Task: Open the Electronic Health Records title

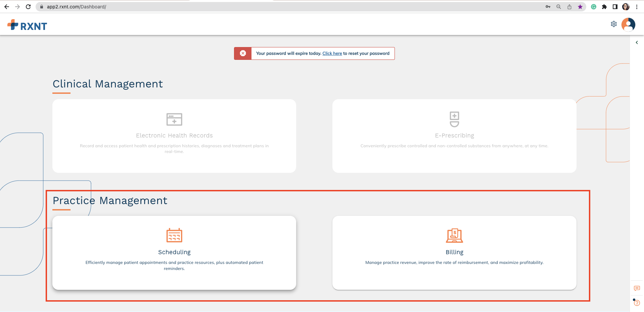Action: [174, 135]
